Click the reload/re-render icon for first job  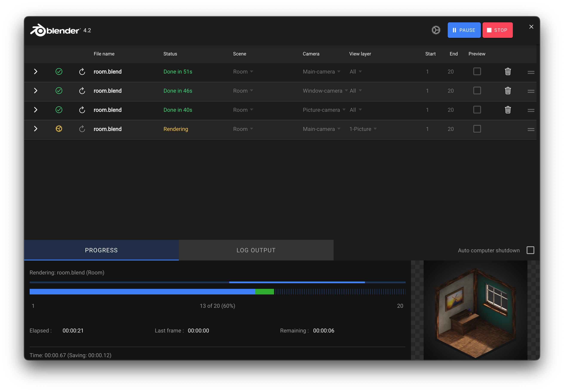[x=82, y=72]
